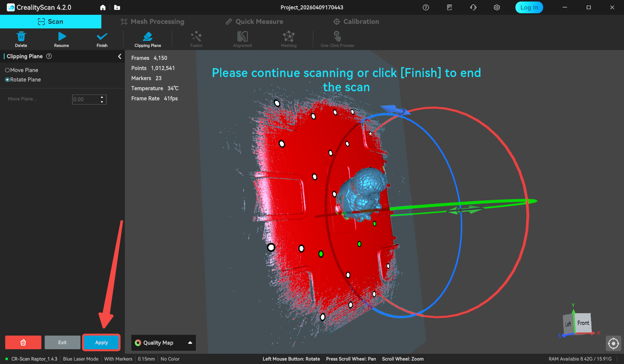Select the Rotate Plane radio button
This screenshot has height=364, width=624.
click(7, 80)
